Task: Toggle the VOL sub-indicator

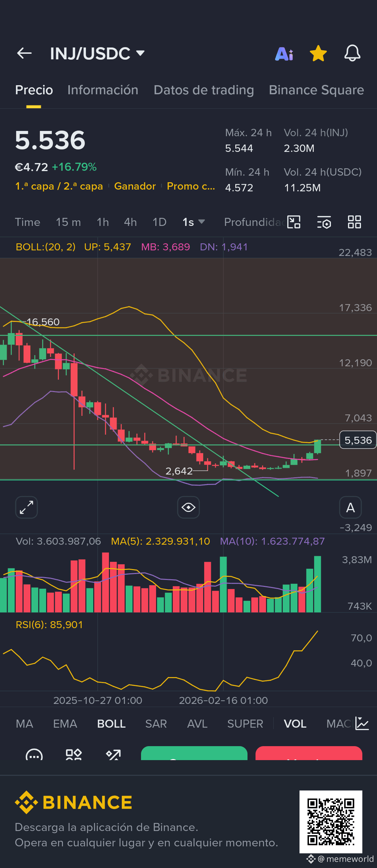Action: click(295, 724)
